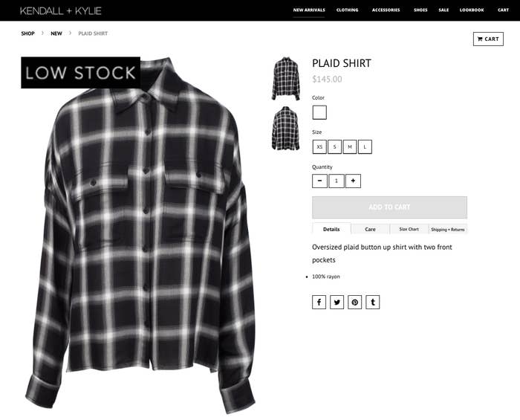Select size S
The height and width of the screenshot is (420, 520).
[x=334, y=146]
